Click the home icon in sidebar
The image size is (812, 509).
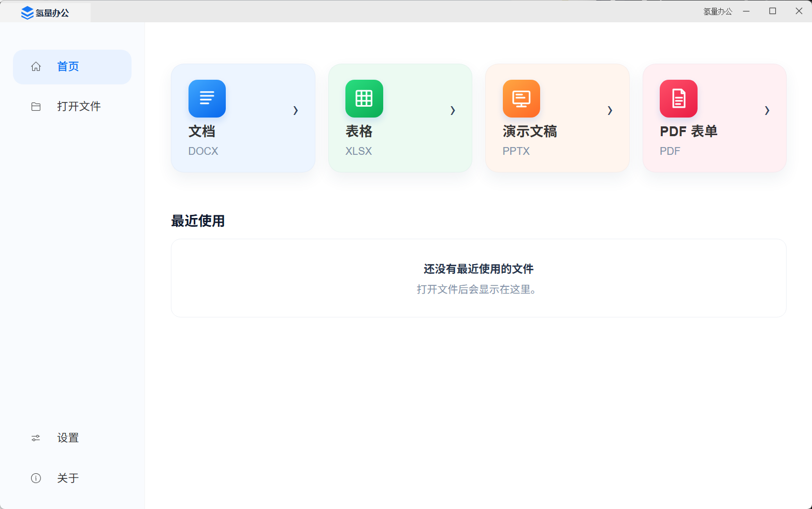click(x=36, y=66)
